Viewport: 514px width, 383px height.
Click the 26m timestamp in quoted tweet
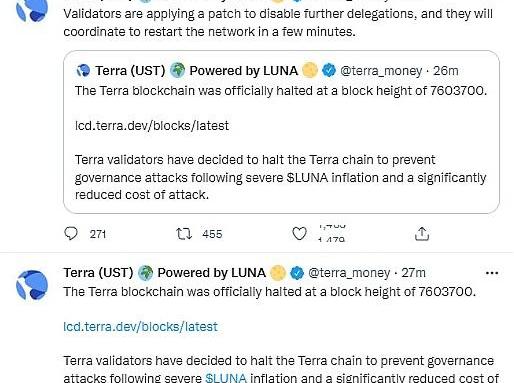tap(446, 71)
